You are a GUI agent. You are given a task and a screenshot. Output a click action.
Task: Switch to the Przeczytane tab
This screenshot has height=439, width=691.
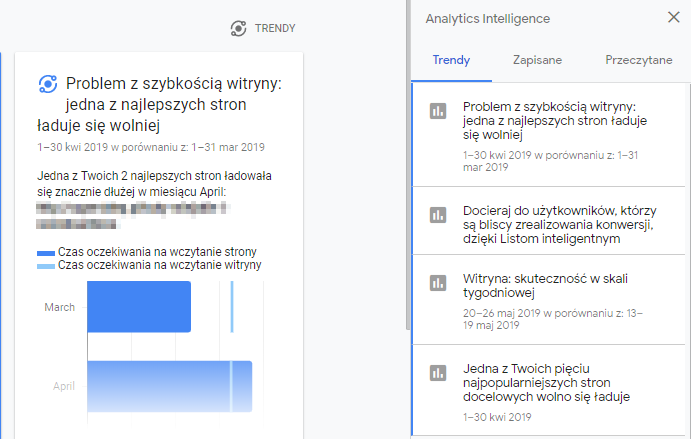tap(639, 60)
